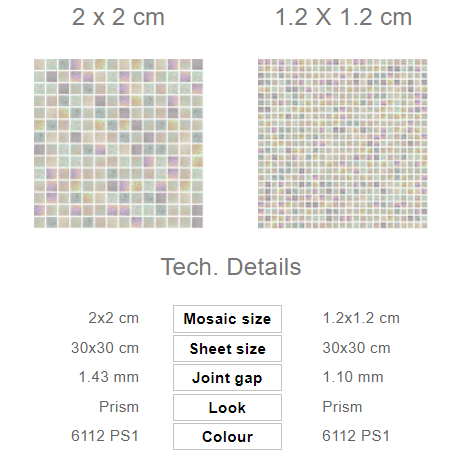Click the 1.2x1.2 cm mosaic size value
458x457 pixels.
(x=361, y=318)
